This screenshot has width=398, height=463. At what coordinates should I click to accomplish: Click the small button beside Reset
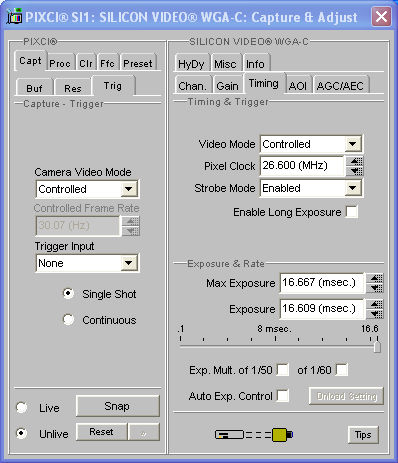click(x=144, y=432)
